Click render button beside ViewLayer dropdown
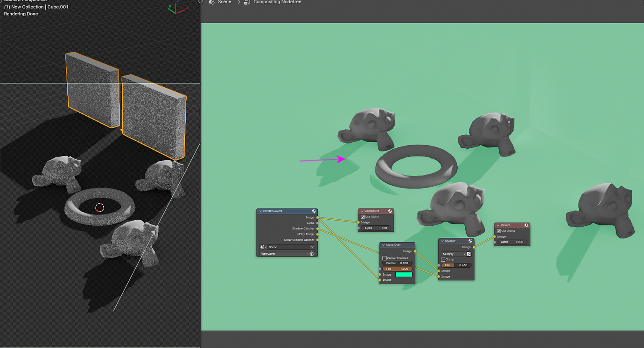 coord(313,254)
